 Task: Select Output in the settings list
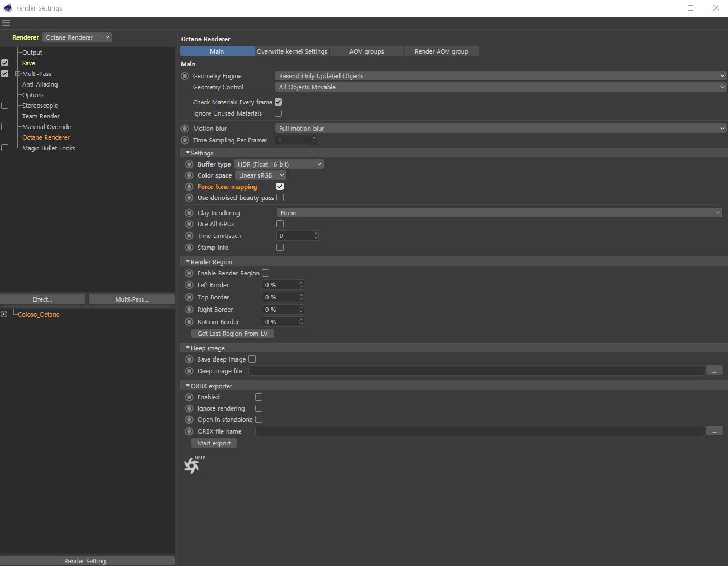tap(32, 53)
